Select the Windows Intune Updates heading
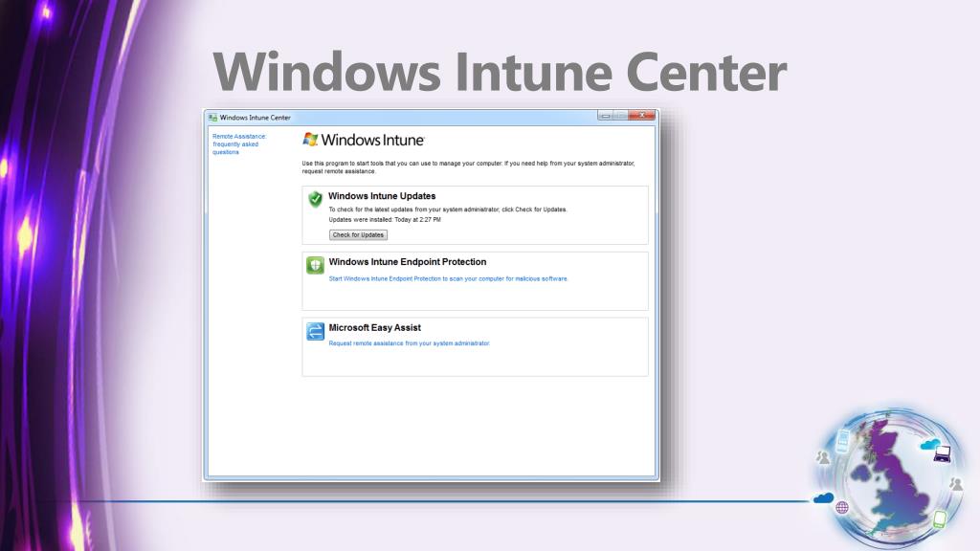This screenshot has width=980, height=551. click(382, 195)
